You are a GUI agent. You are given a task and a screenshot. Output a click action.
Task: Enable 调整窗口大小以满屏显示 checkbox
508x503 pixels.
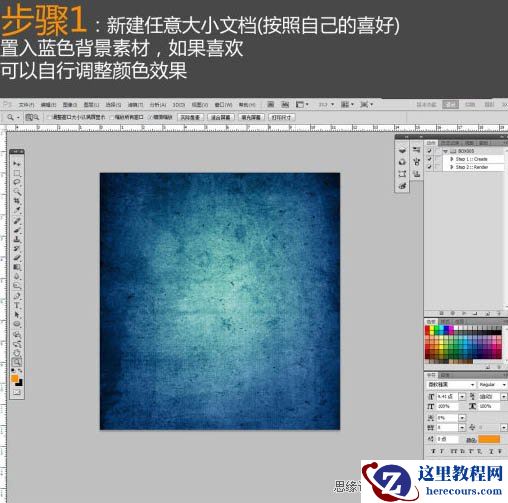click(x=50, y=117)
